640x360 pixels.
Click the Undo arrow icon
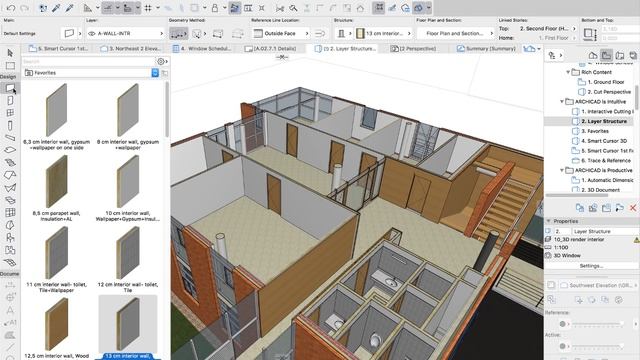coord(11,8)
